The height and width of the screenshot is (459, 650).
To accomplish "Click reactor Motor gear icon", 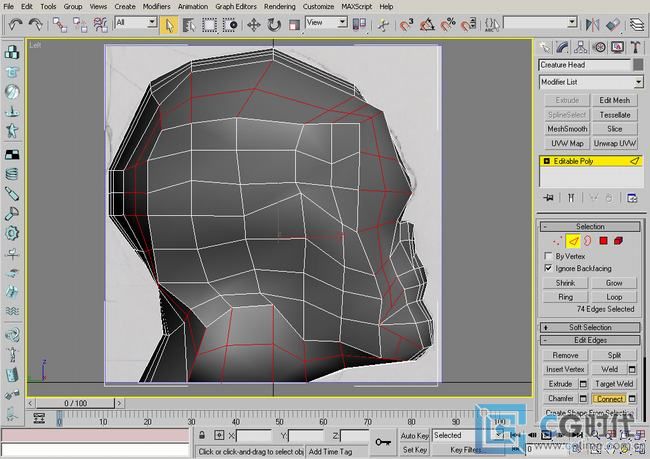I will click(12, 233).
